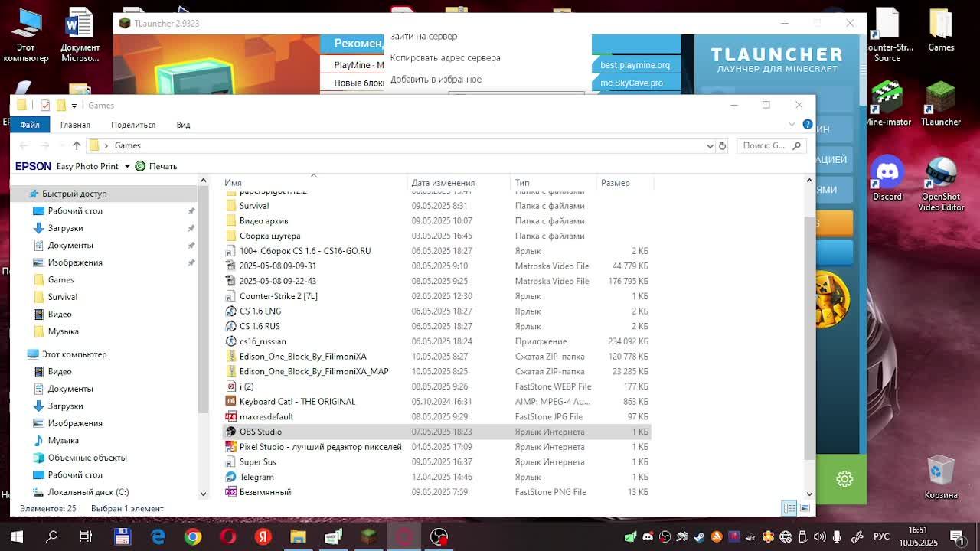Open Discord desktop shortcut
The height and width of the screenshot is (551, 980).
887,179
